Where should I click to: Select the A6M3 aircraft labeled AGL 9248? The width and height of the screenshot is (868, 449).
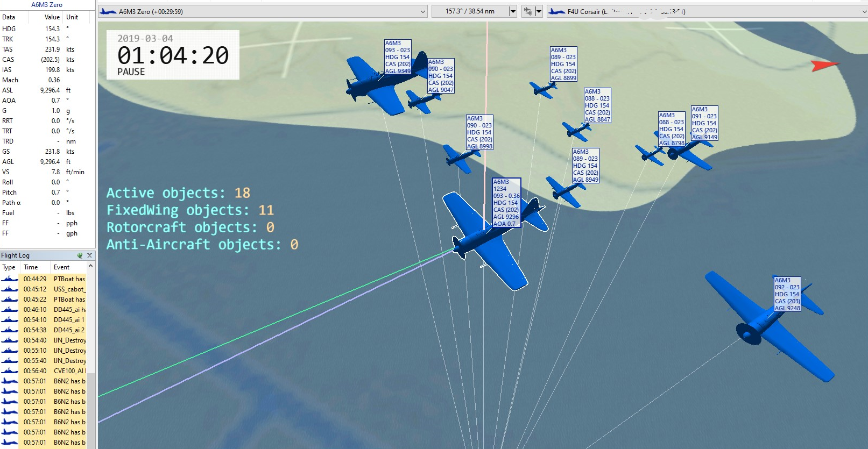pyautogui.click(x=770, y=327)
